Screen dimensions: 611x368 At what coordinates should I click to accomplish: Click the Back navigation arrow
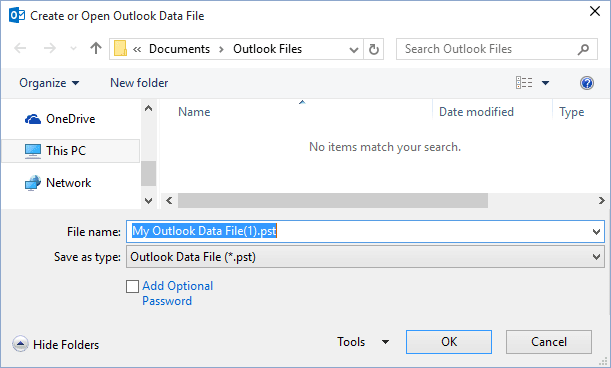tap(20, 49)
